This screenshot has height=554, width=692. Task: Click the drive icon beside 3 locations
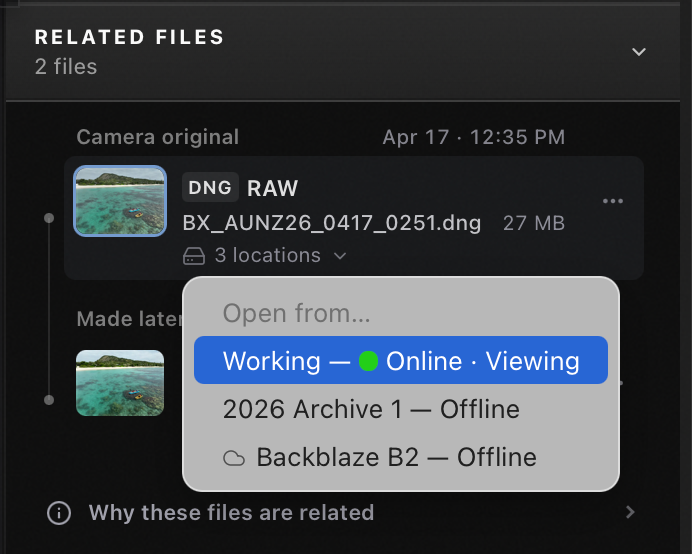click(x=194, y=256)
